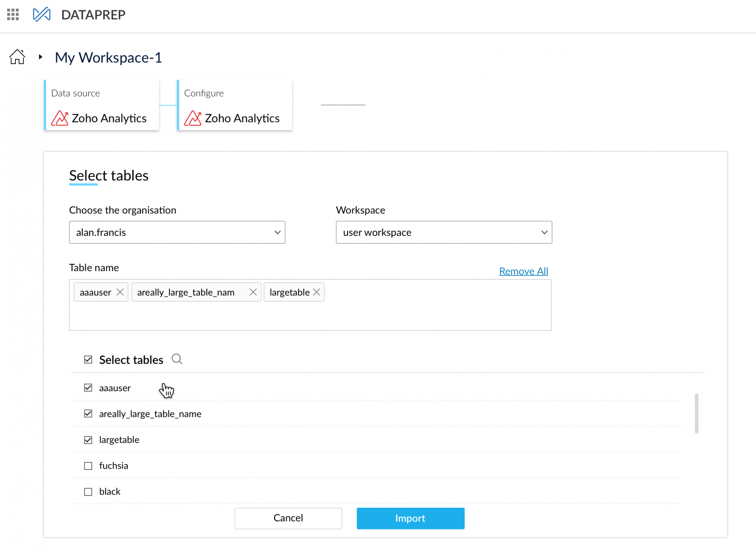Expand the breadcrumb arrow beside home
Screen dimensions: 756x553
[x=40, y=57]
